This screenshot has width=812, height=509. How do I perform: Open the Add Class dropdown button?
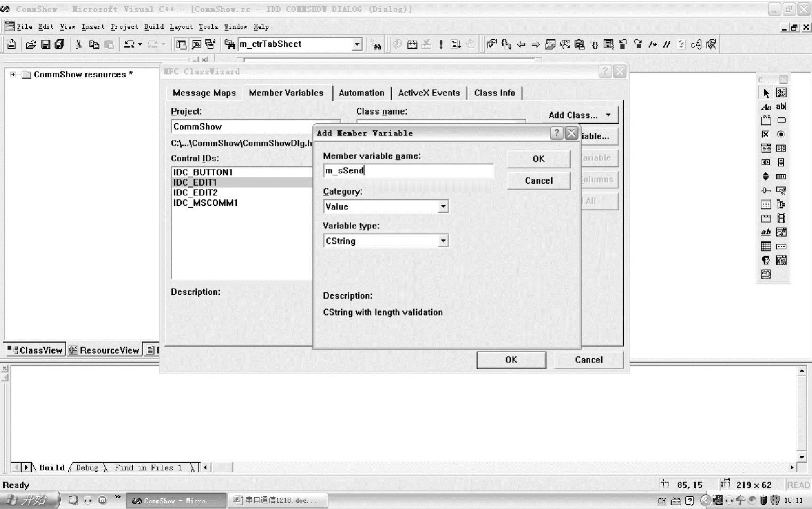click(x=579, y=115)
